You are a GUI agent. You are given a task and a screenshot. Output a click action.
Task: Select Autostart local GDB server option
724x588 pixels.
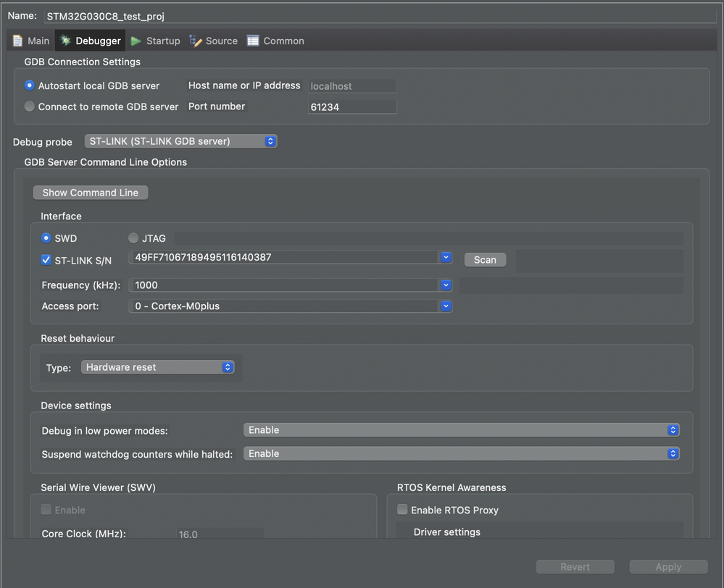[30, 85]
